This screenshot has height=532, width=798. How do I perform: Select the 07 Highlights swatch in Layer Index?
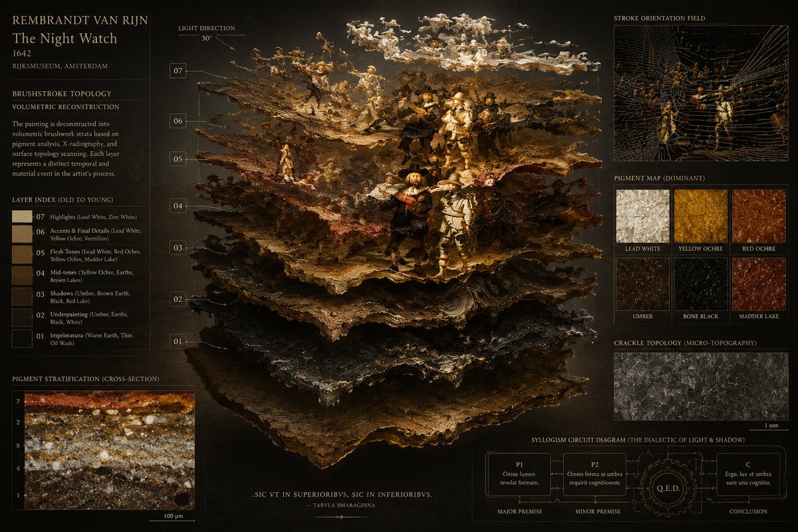point(22,217)
